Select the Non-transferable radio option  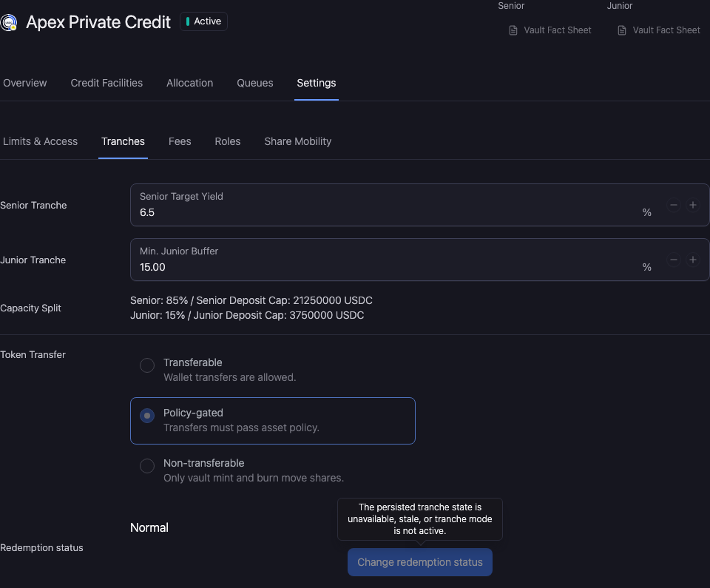click(147, 466)
